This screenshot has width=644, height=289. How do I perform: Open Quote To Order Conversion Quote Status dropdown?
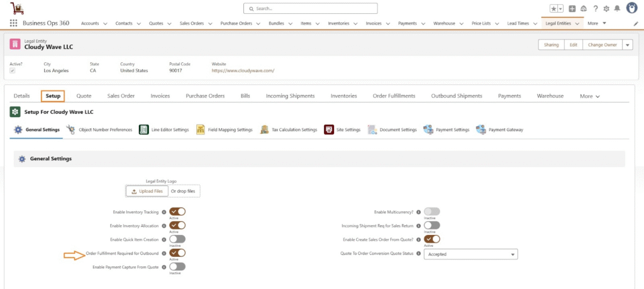[x=471, y=254]
